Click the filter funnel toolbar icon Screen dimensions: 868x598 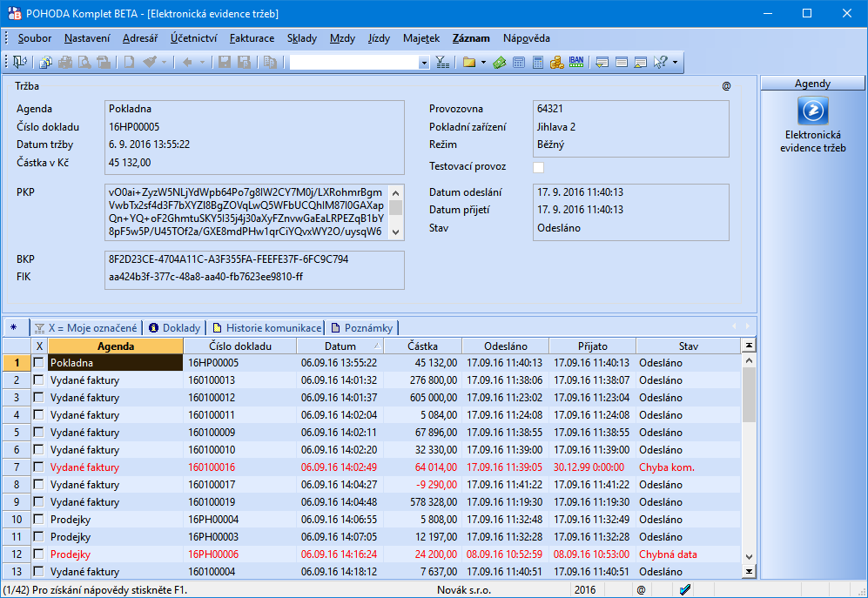442,62
